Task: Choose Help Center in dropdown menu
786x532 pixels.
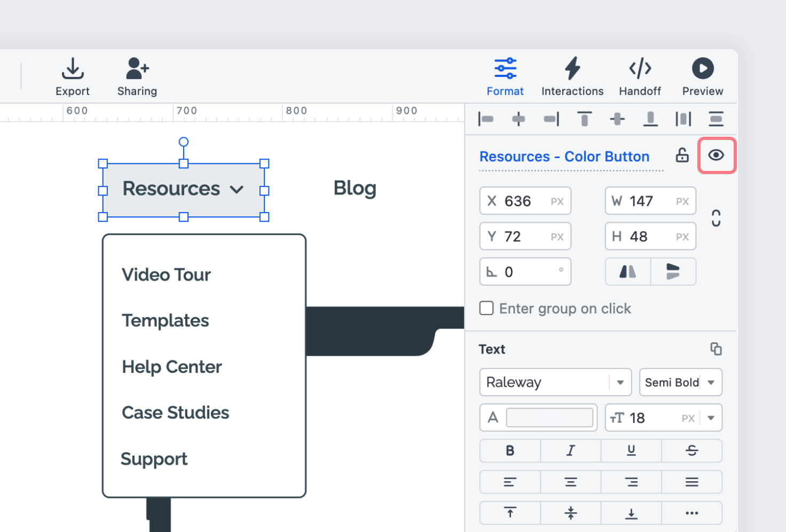Action: (172, 367)
